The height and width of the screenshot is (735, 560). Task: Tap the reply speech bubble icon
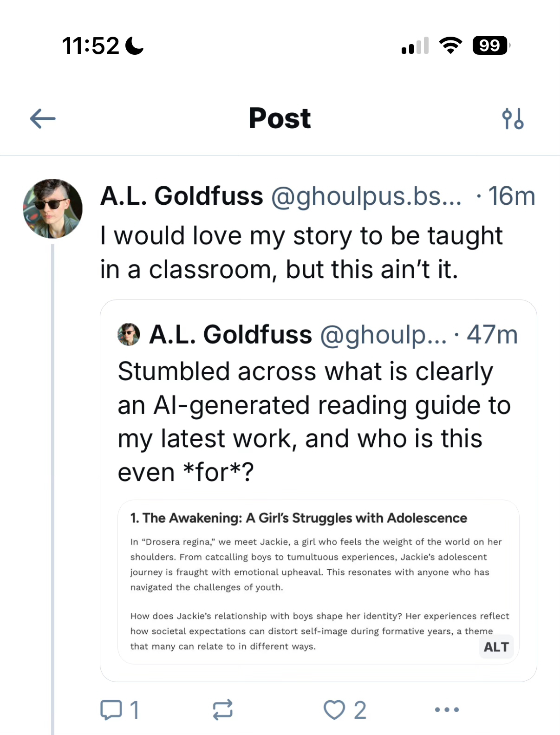click(111, 709)
